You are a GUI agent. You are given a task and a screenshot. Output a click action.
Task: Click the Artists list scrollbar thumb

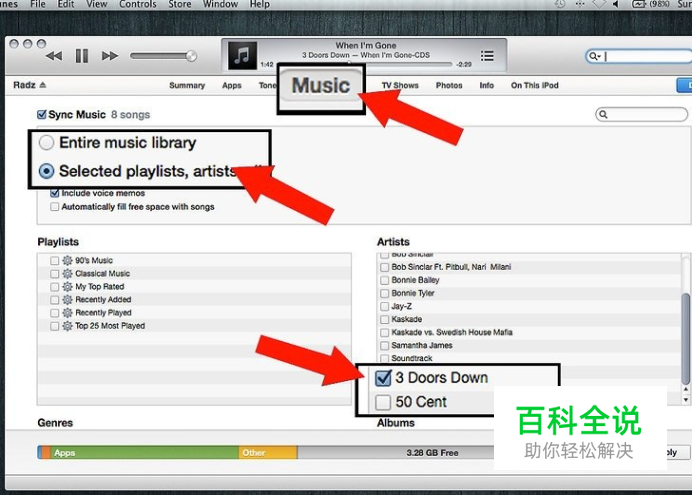[685, 338]
